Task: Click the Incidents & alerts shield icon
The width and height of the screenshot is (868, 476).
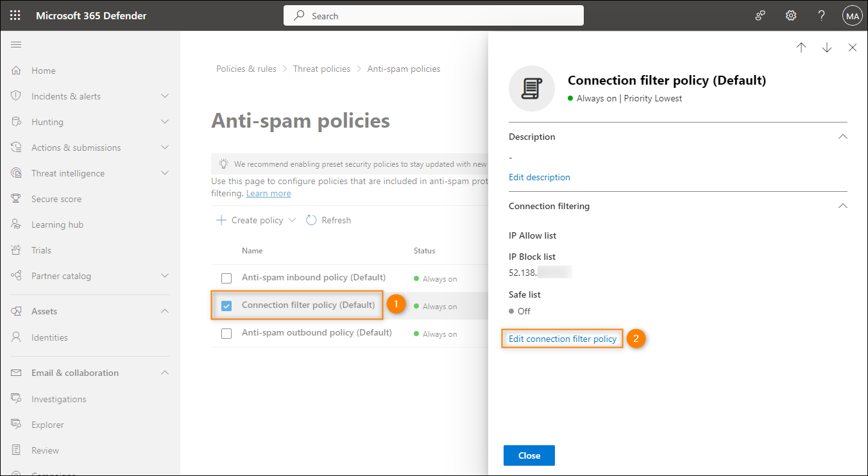Action: 17,96
